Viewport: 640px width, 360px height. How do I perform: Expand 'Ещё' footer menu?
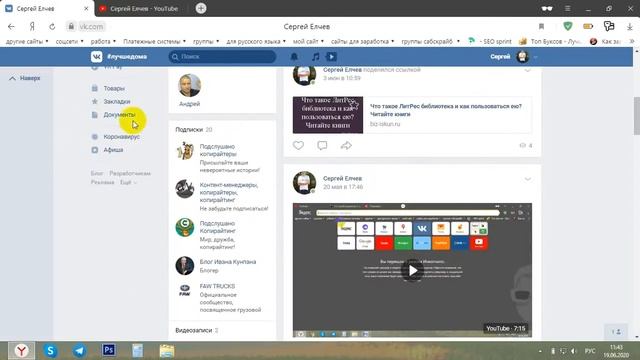128,182
